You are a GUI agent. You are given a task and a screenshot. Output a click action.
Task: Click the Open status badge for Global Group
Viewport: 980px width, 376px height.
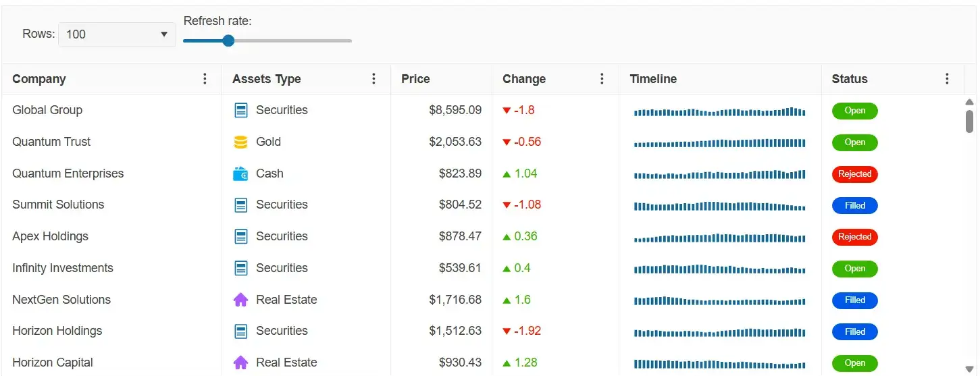854,111
